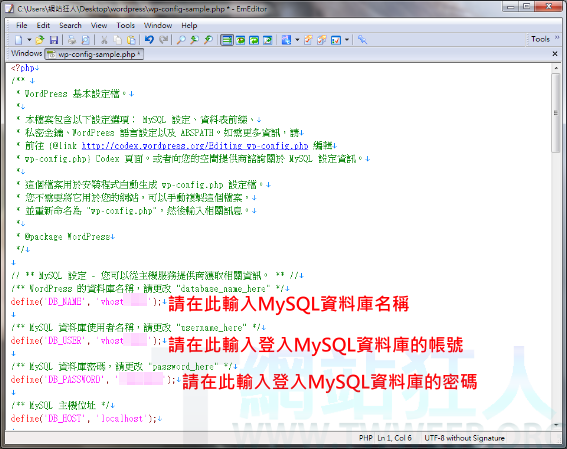Image resolution: width=567 pixels, height=449 pixels.
Task: Close the document with the tab bar X
Action: pyautogui.click(x=555, y=54)
